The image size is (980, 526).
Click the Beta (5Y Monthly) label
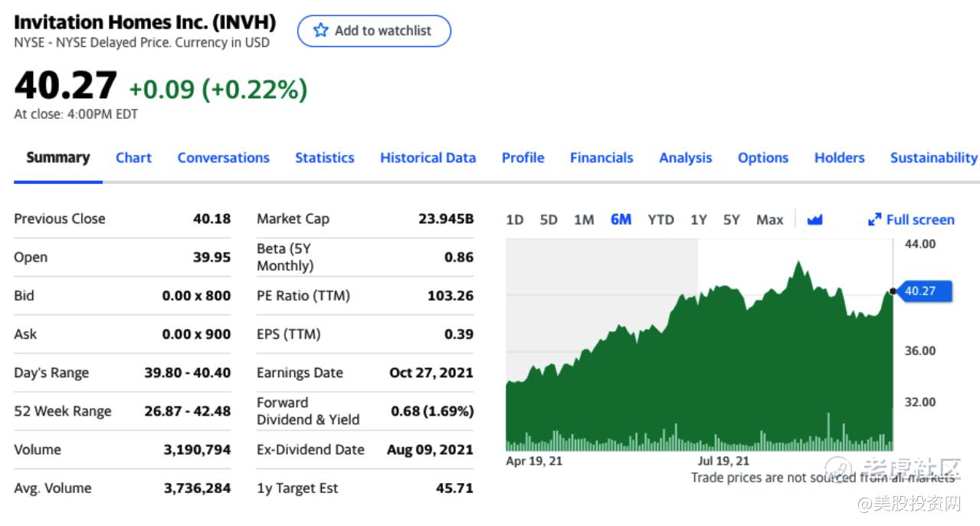pos(285,258)
